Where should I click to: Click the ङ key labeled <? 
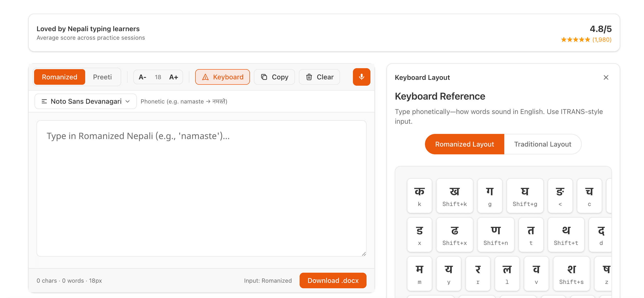[x=560, y=196]
